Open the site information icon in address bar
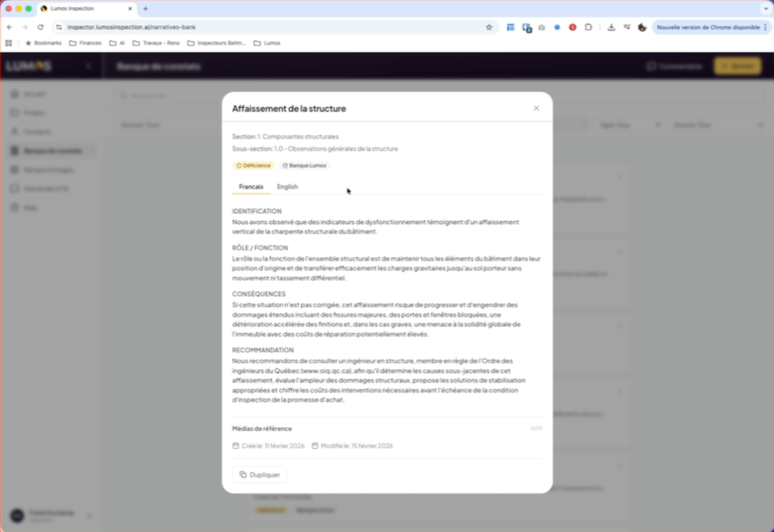The height and width of the screenshot is (532, 774). 59,27
